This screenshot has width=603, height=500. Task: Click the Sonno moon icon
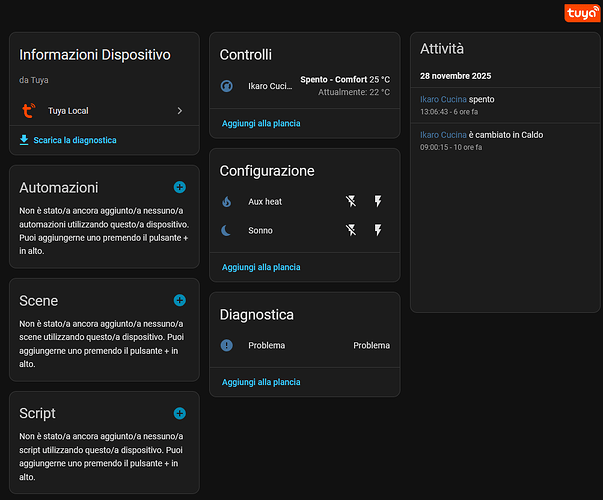(227, 230)
